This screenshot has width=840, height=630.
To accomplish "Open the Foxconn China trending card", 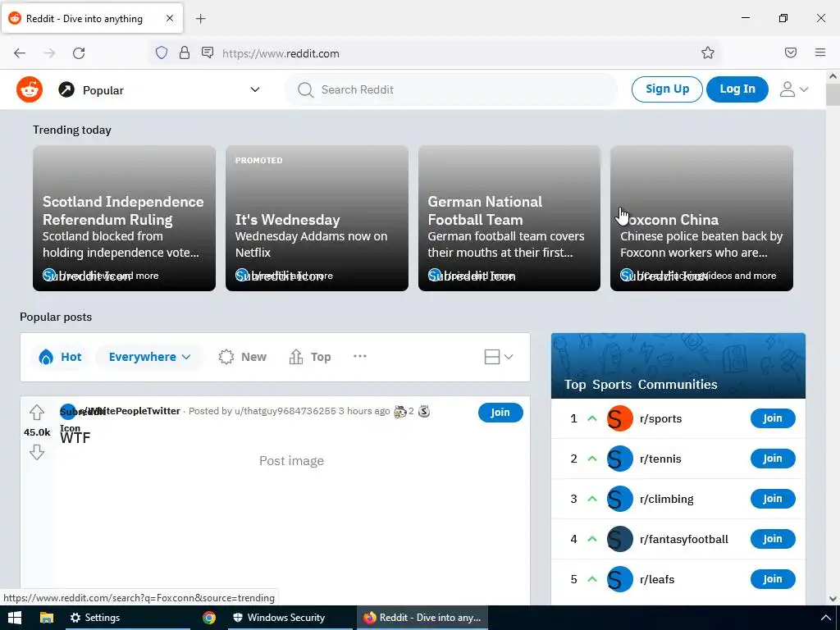I will click(x=701, y=218).
